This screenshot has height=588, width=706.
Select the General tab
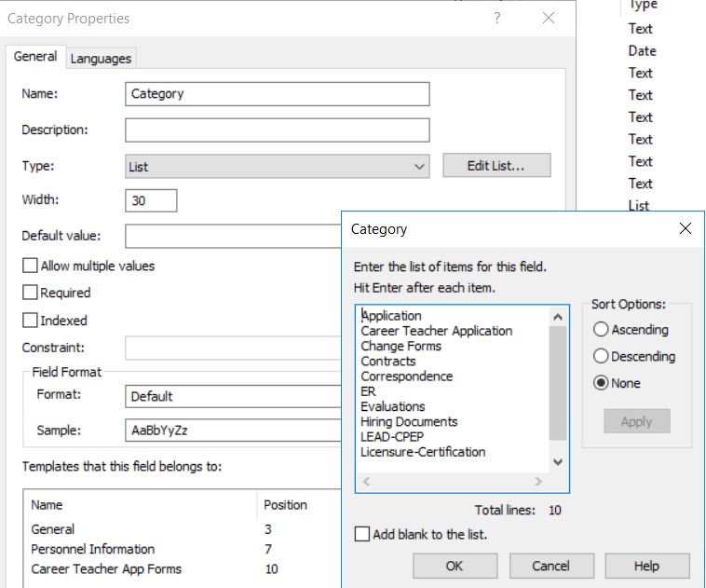35,57
